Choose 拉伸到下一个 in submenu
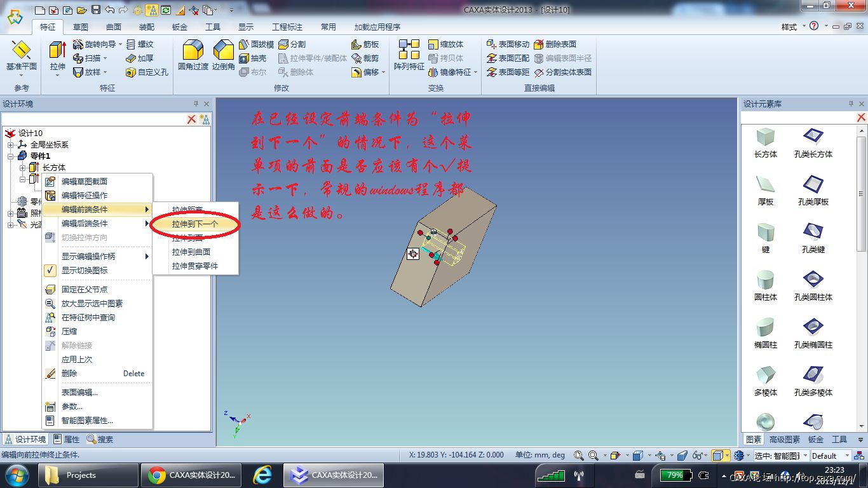 pyautogui.click(x=196, y=224)
